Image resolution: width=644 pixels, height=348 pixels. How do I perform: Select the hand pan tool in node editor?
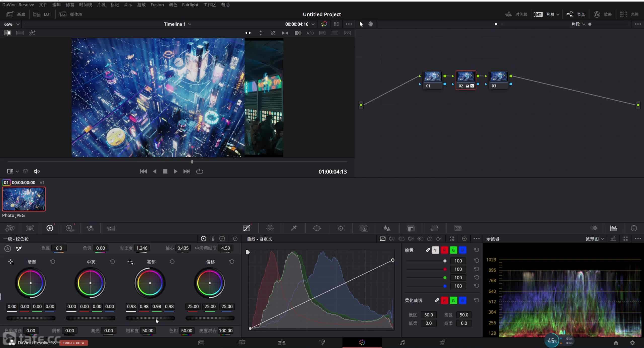[371, 24]
